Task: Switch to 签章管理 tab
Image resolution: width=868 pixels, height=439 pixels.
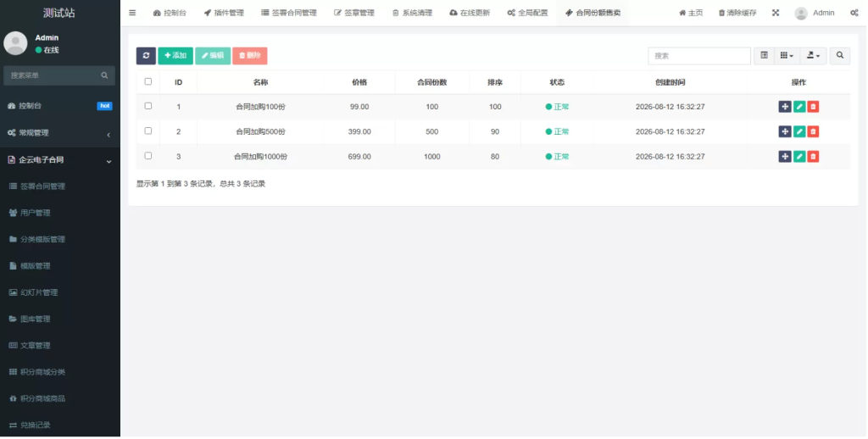Action: [354, 13]
